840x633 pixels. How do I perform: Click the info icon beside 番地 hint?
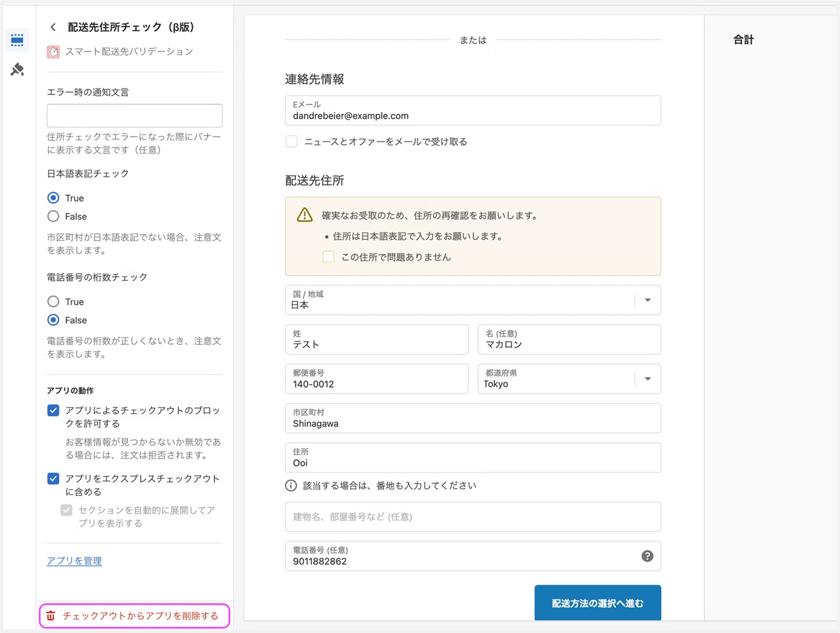pyautogui.click(x=291, y=485)
